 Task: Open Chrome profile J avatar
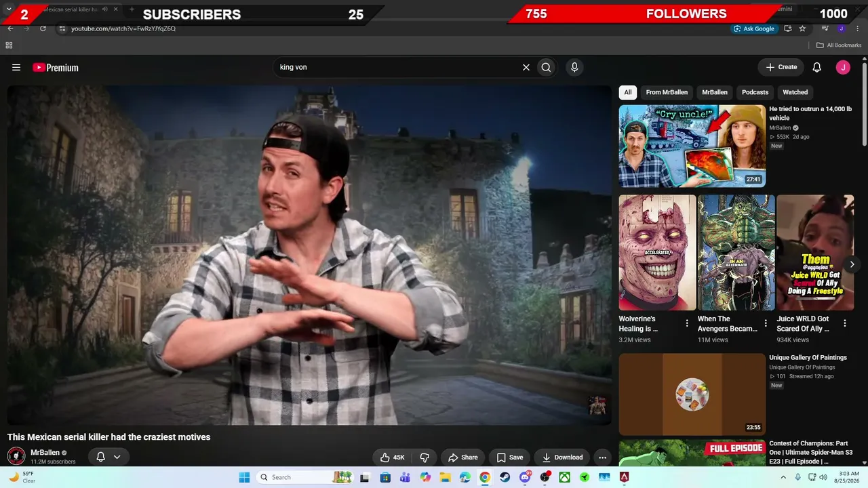841,28
